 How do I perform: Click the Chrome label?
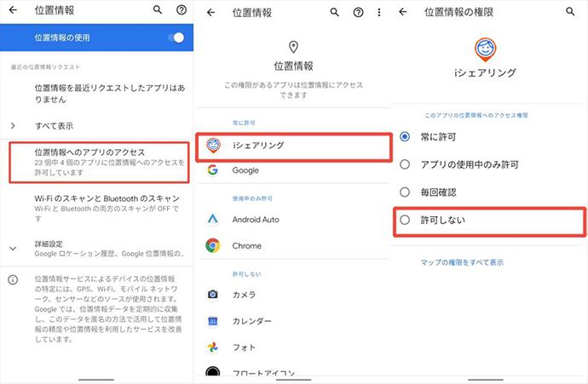point(247,246)
